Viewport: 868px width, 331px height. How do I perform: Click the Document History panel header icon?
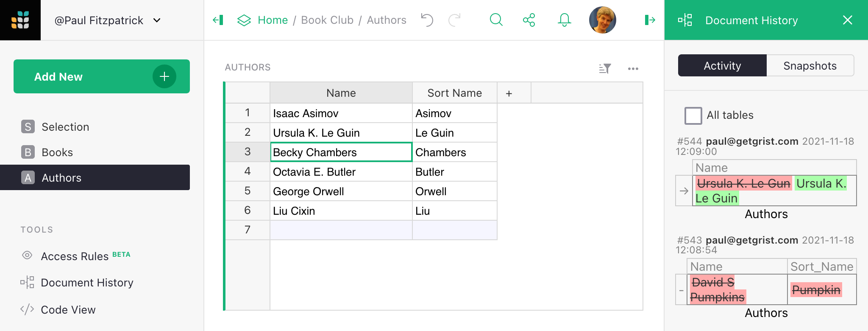click(685, 20)
